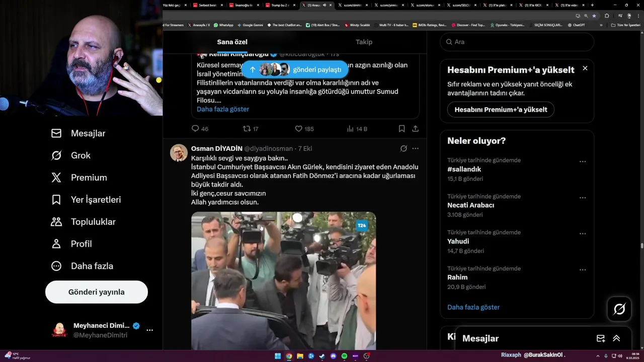Switch to Takip tab
This screenshot has width=644, height=362.
click(364, 42)
